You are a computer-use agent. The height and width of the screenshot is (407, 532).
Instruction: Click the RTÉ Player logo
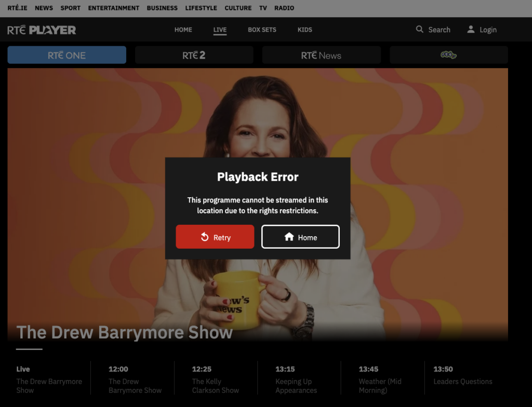42,30
